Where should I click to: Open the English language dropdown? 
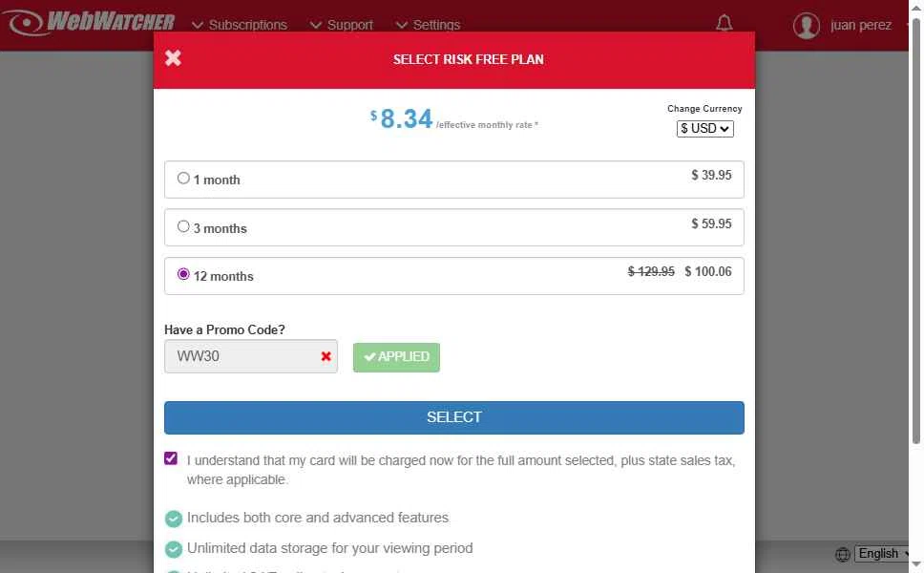(x=882, y=554)
